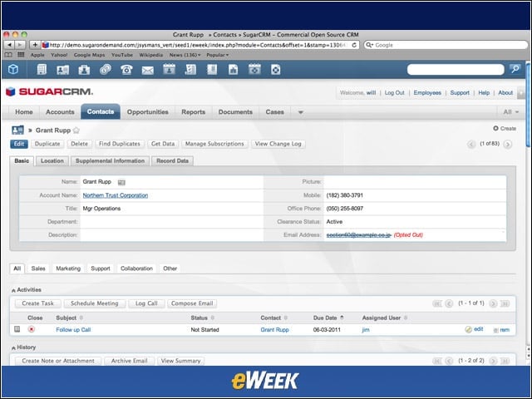
Task: Open Northern Trust Corporation account link
Action: point(116,195)
